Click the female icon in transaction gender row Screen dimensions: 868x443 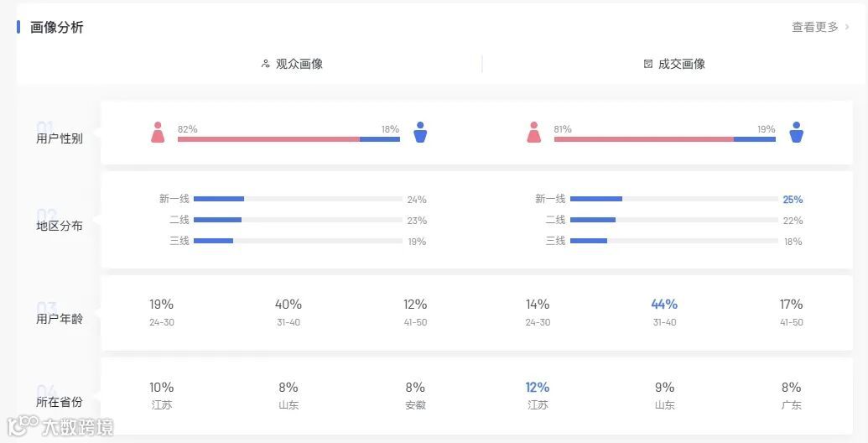point(534,133)
